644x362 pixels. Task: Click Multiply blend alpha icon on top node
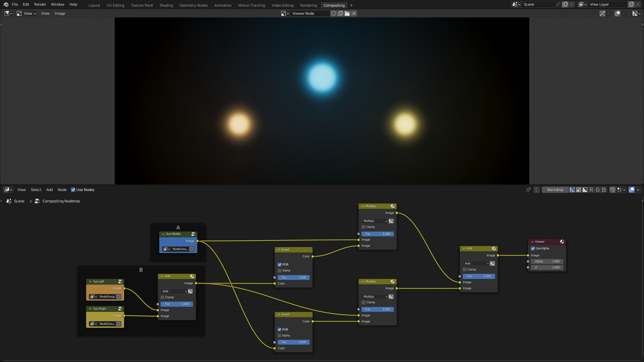click(x=391, y=221)
